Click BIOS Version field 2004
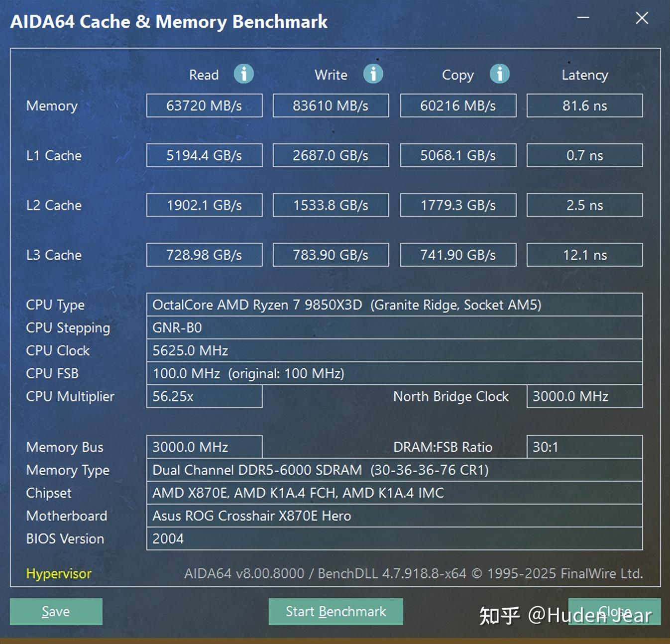This screenshot has height=644, width=670. click(395, 538)
